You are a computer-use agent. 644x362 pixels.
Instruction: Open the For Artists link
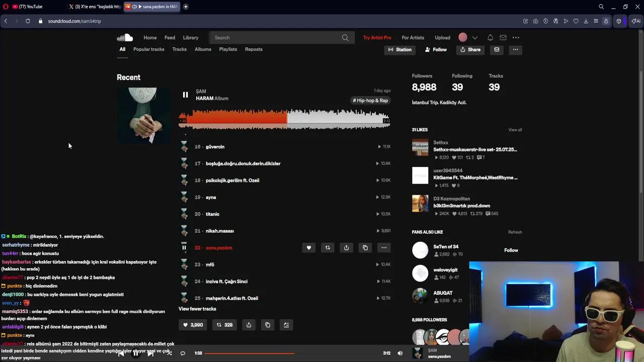(413, 38)
